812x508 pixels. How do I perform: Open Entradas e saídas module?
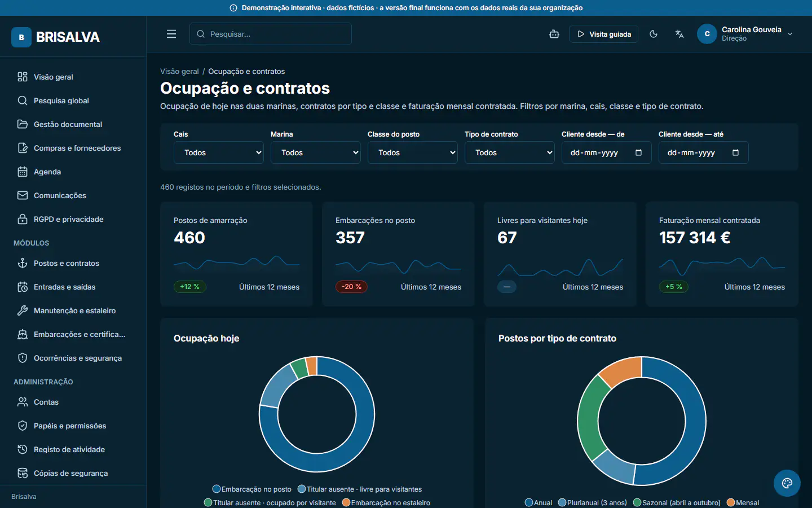[x=73, y=287]
